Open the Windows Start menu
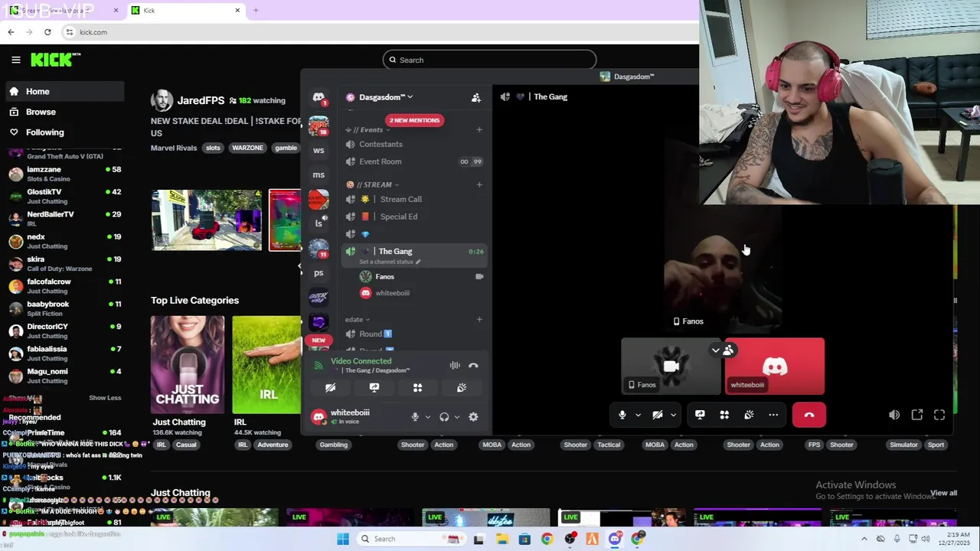This screenshot has height=551, width=980. tap(343, 539)
